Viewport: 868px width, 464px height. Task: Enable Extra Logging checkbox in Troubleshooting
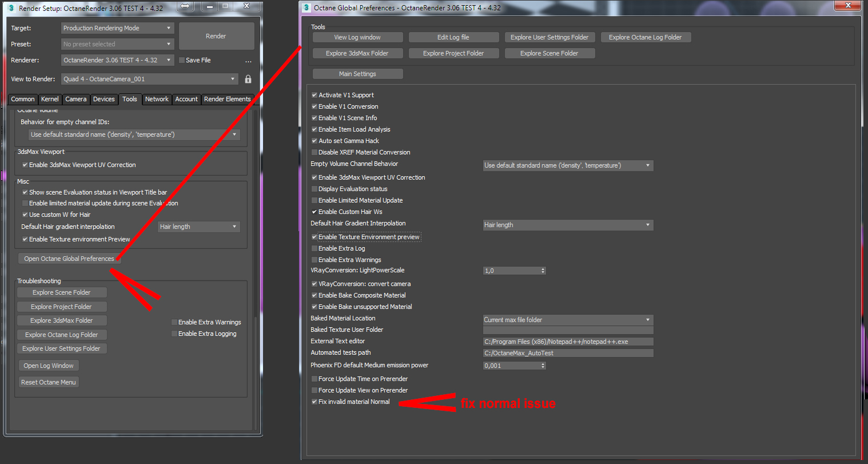[x=174, y=334]
